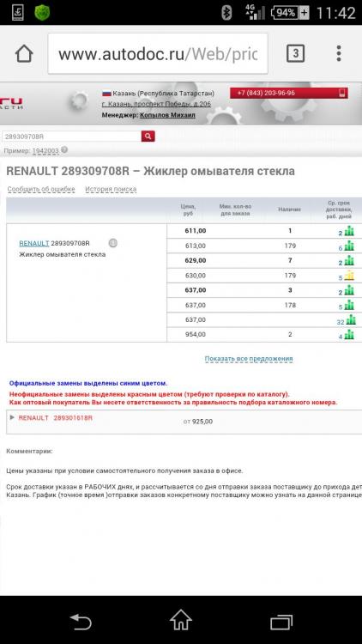Click the yellow stats icon in 630,00 row
The image size is (362, 644).
[349, 276]
